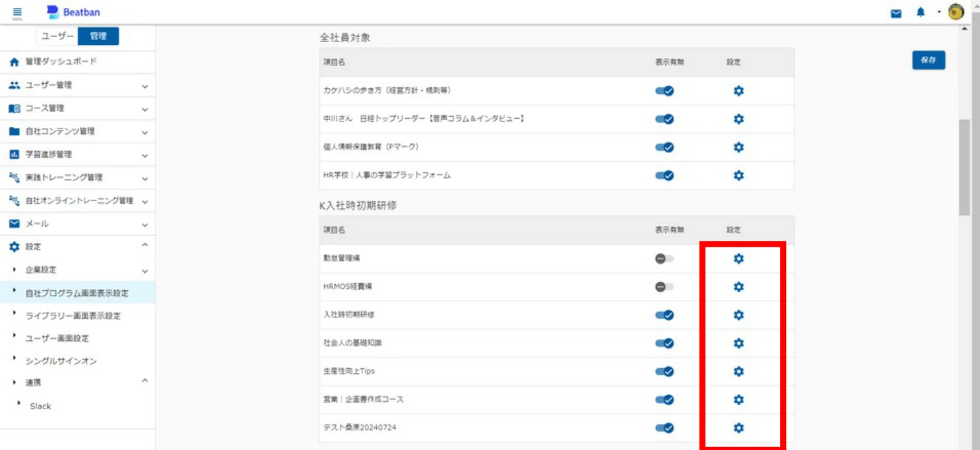Click the home icon beside 管理ダッシュボード
Image resolution: width=980 pixels, height=450 pixels.
[15, 61]
